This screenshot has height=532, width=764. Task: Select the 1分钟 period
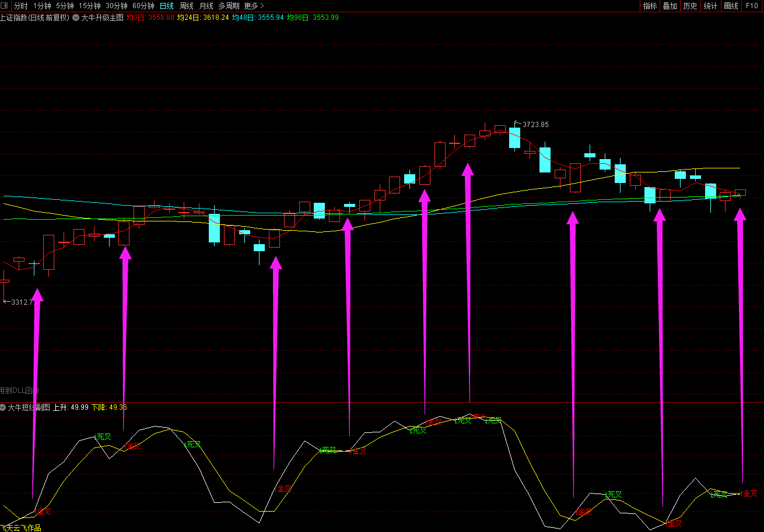[42, 6]
